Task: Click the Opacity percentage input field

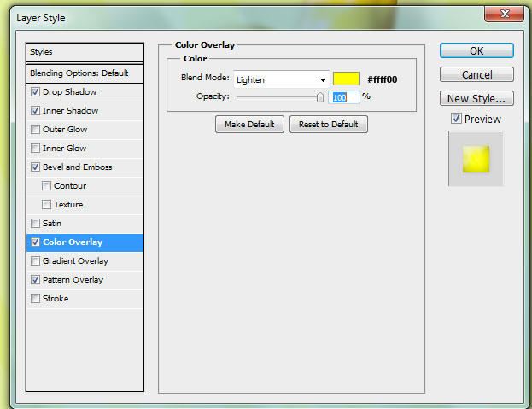Action: pos(345,97)
